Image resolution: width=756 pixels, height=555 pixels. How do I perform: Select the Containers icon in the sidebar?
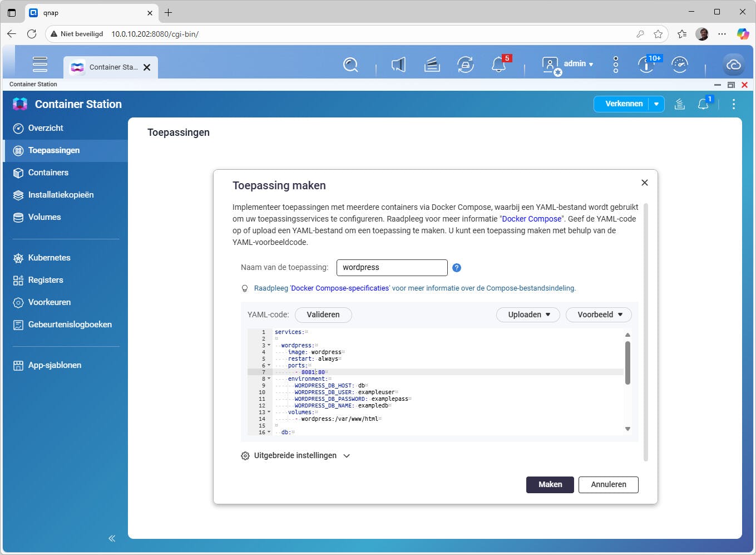(18, 173)
